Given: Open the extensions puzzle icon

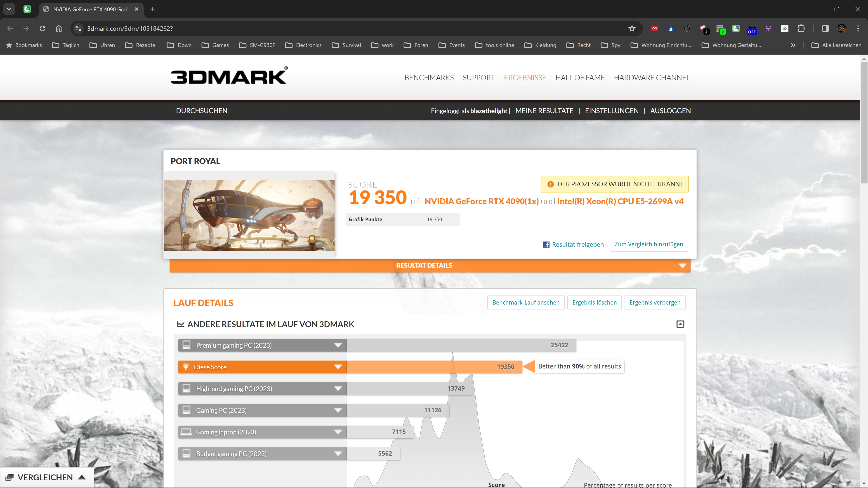Looking at the screenshot, I should coord(801,29).
